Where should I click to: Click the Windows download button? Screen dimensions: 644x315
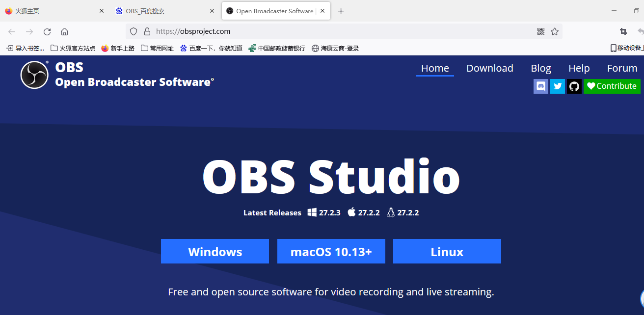pos(215,251)
